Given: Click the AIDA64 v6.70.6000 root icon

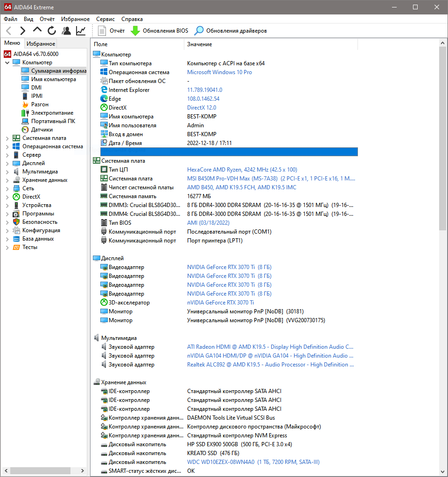Looking at the screenshot, I should (7, 54).
